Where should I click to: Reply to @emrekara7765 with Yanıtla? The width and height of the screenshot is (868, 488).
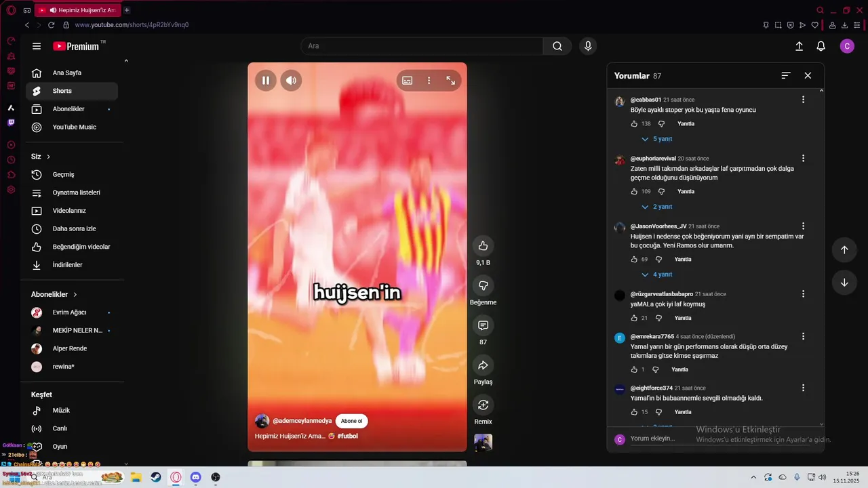click(x=679, y=369)
